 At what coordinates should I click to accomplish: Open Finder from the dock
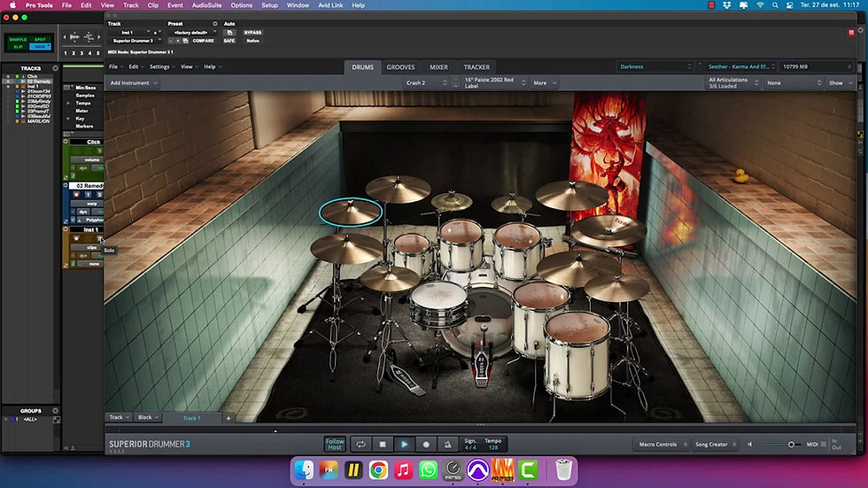[304, 470]
